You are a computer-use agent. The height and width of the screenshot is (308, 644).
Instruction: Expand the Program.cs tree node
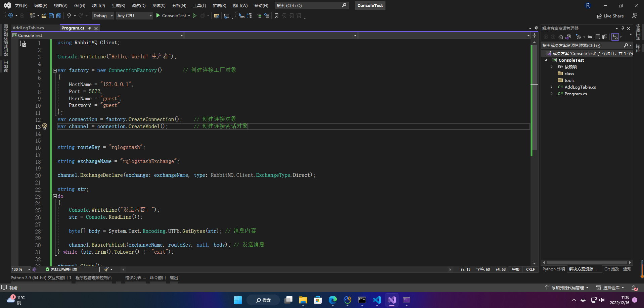pyautogui.click(x=551, y=94)
